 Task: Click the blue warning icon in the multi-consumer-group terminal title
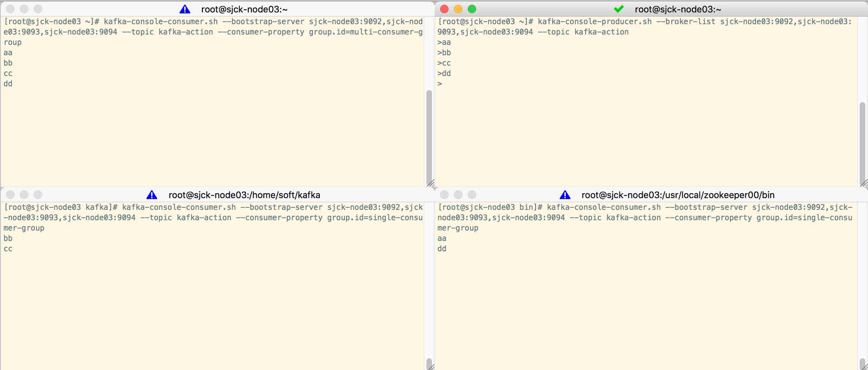(x=185, y=9)
